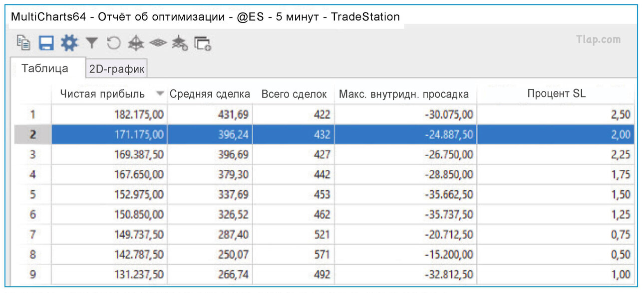The width and height of the screenshot is (644, 293).
Task: Select row number 5 header
Action: click(x=33, y=194)
